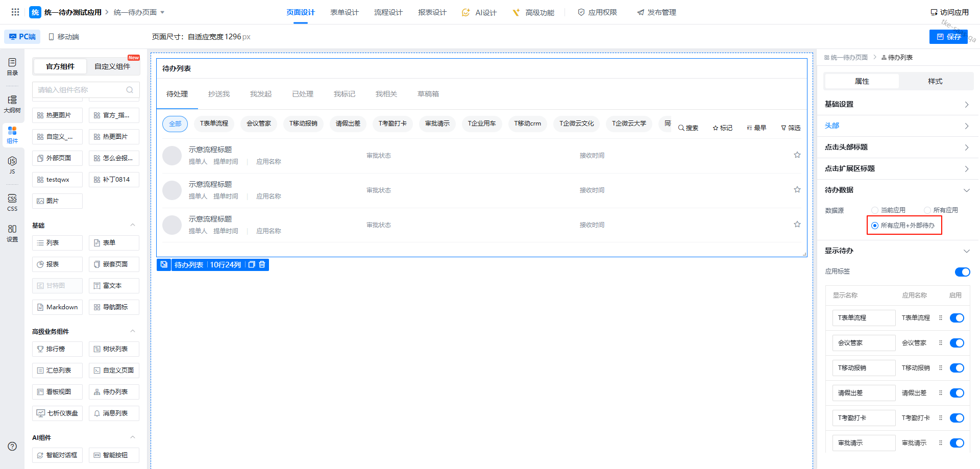Switch to the 样式 properties tab
Image resolution: width=980 pixels, height=469 pixels.
935,81
